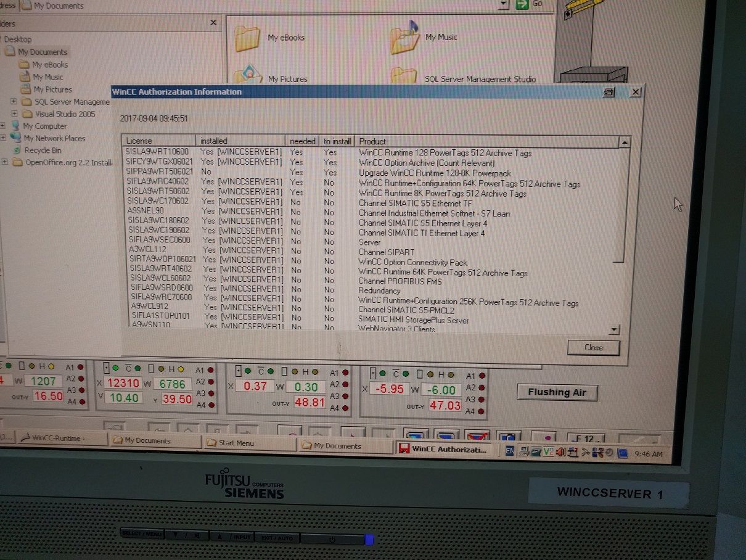Click the to install column header

(338, 141)
